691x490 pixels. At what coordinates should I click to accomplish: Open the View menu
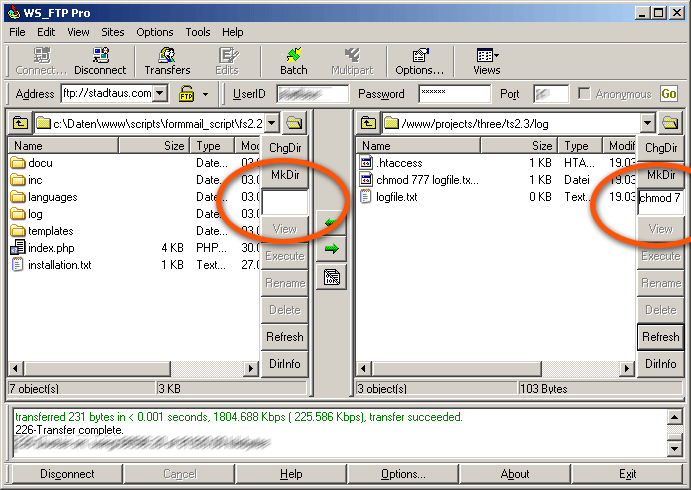tap(78, 32)
